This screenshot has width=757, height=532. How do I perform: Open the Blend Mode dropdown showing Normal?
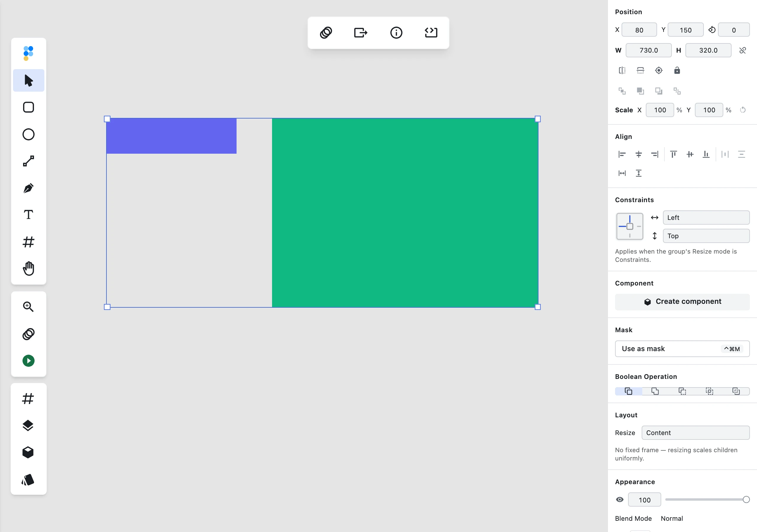tap(672, 518)
